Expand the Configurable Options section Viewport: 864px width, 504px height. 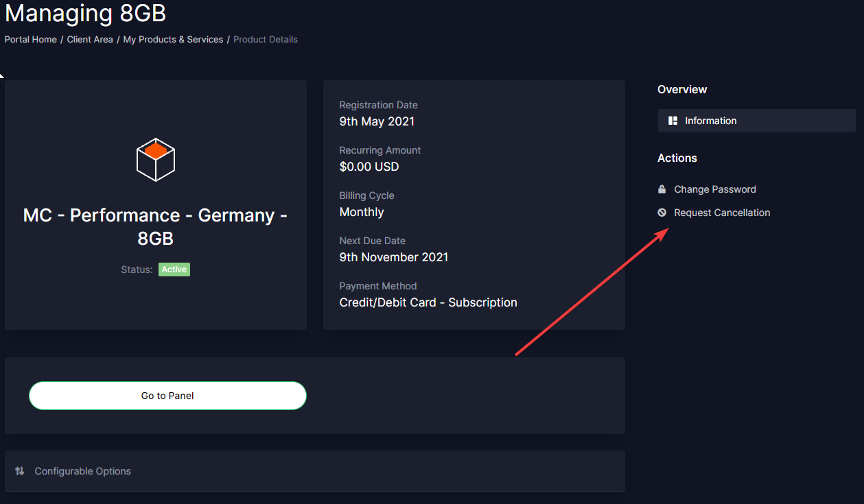pos(82,471)
